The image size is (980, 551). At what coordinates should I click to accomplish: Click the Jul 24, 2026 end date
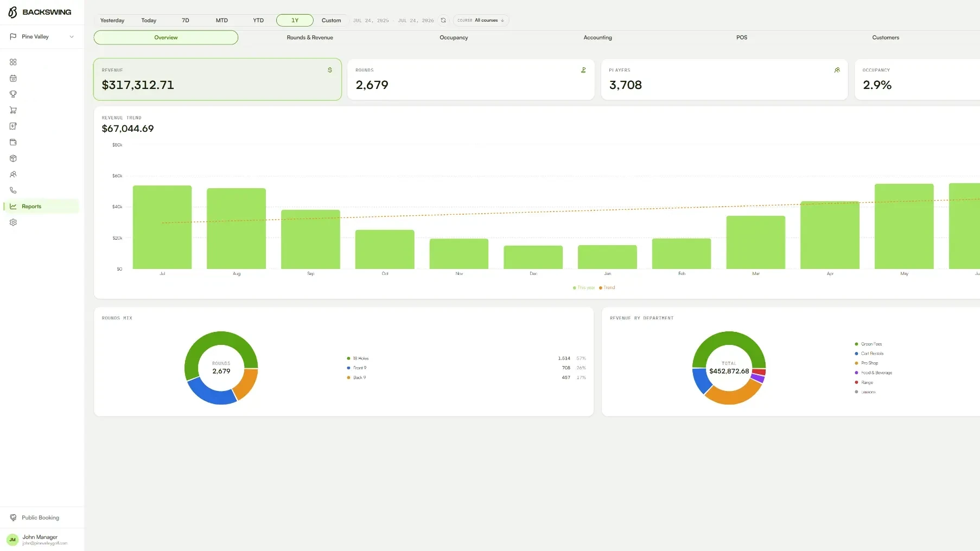(x=416, y=21)
